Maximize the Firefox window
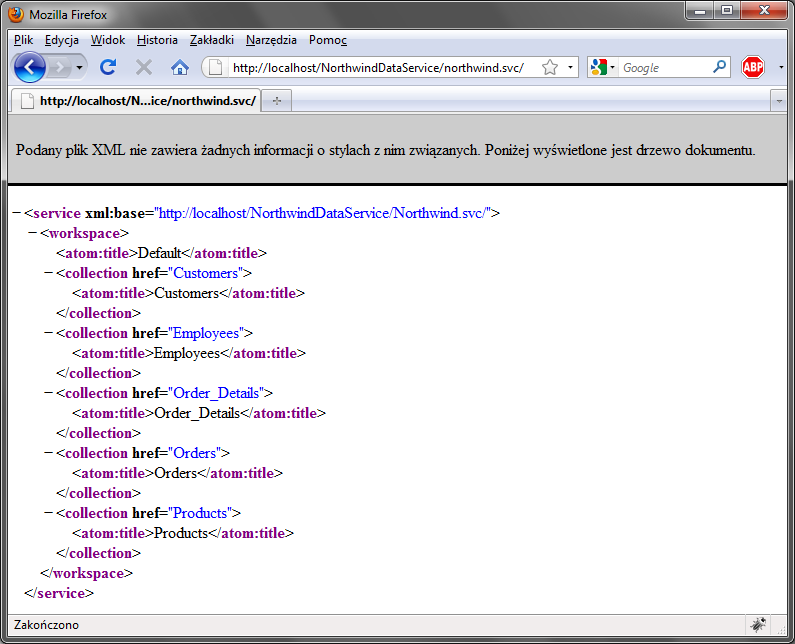This screenshot has height=644, width=795. pyautogui.click(x=727, y=11)
